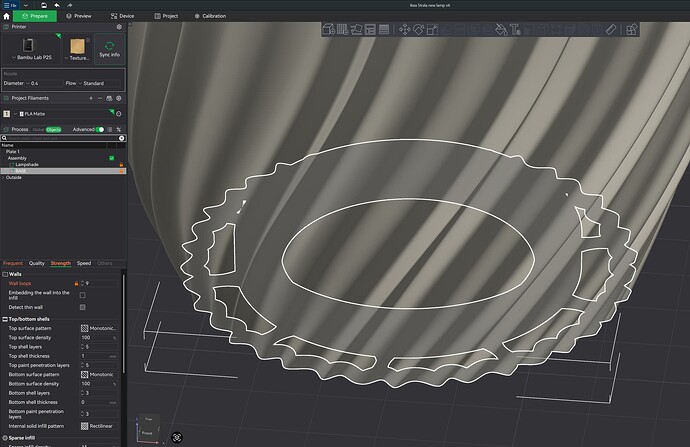Image resolution: width=690 pixels, height=447 pixels.
Task: Open the Speed settings tab
Action: pyautogui.click(x=84, y=263)
